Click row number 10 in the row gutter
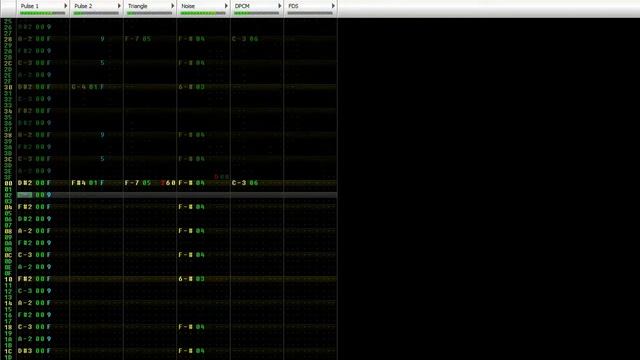The height and width of the screenshot is (360, 640). pos(8,280)
